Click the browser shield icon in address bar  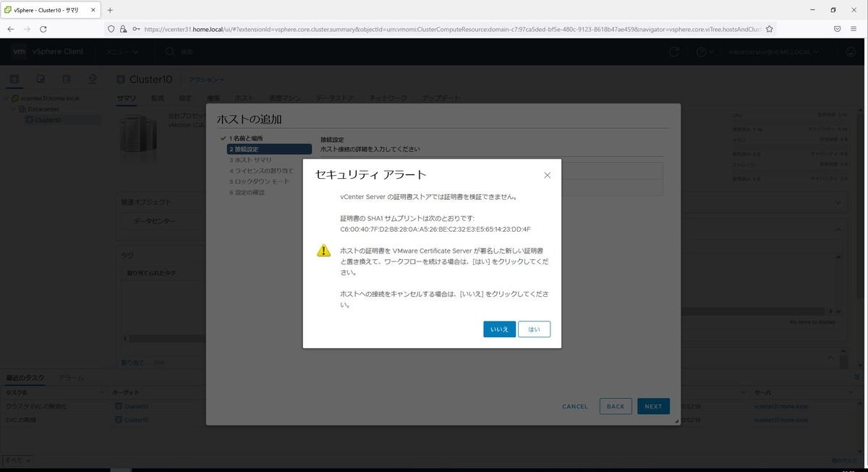[111, 28]
